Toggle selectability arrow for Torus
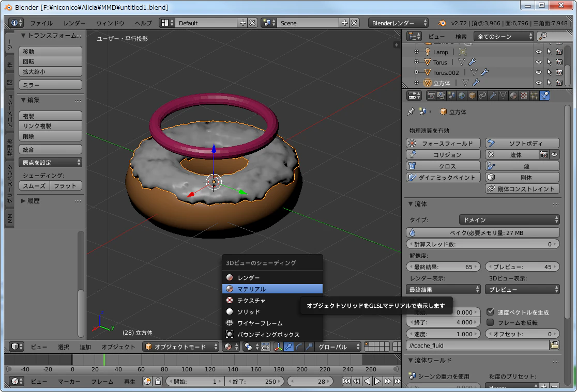The width and height of the screenshot is (577, 392). pos(549,62)
